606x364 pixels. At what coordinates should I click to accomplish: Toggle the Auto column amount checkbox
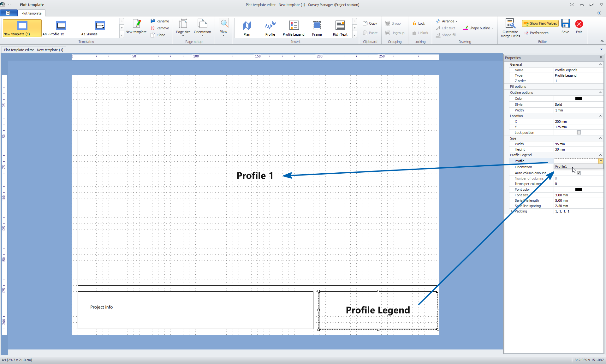(579, 173)
